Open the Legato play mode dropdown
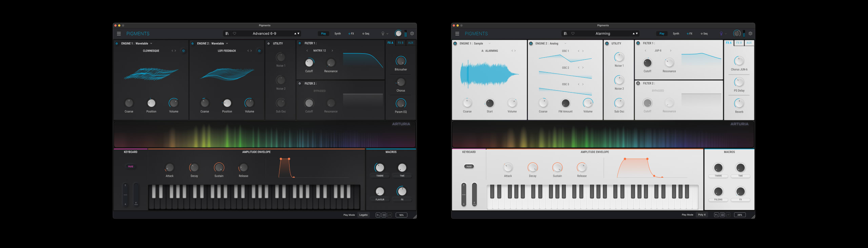 363,215
